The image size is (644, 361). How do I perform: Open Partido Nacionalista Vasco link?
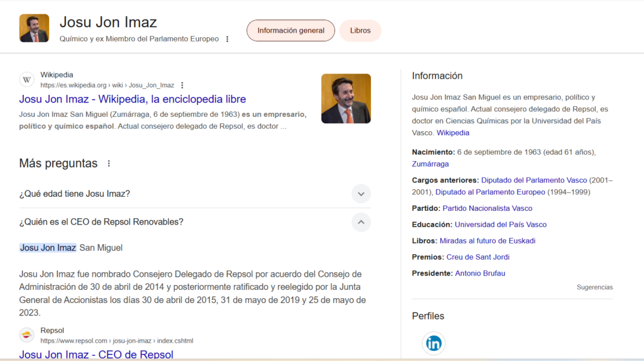click(487, 208)
